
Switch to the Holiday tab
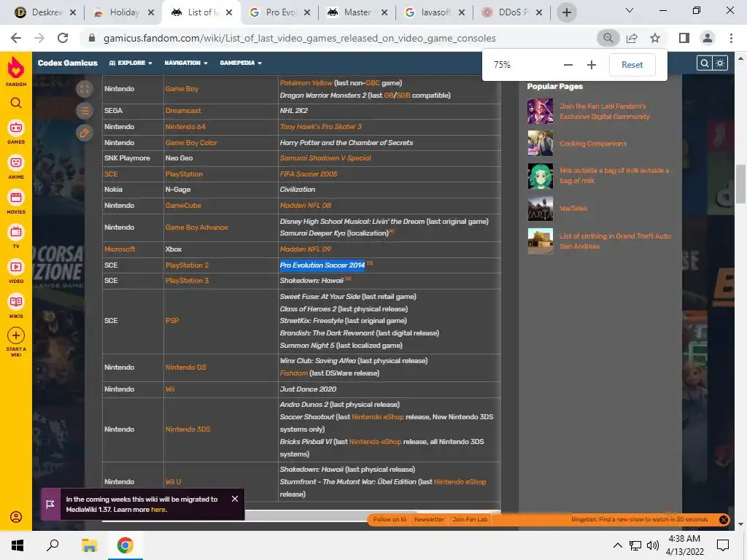[x=123, y=12]
